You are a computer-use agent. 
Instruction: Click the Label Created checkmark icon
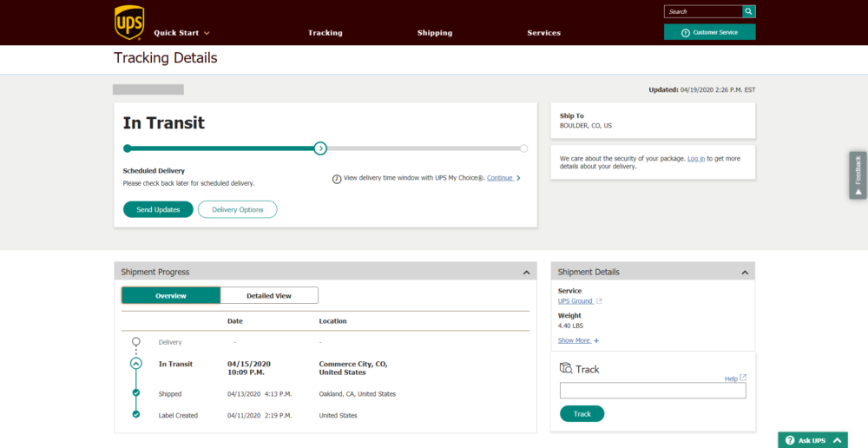(x=136, y=415)
